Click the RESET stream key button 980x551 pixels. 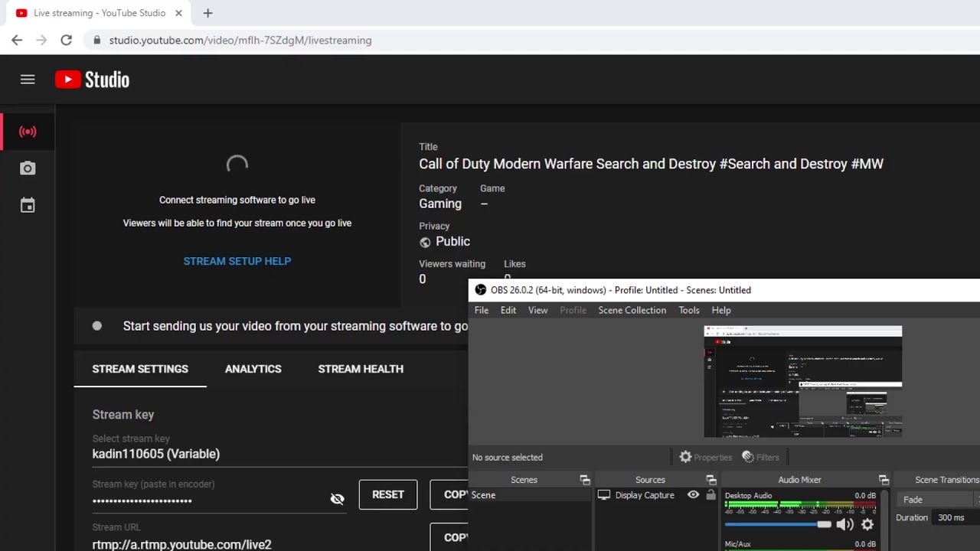click(x=388, y=495)
